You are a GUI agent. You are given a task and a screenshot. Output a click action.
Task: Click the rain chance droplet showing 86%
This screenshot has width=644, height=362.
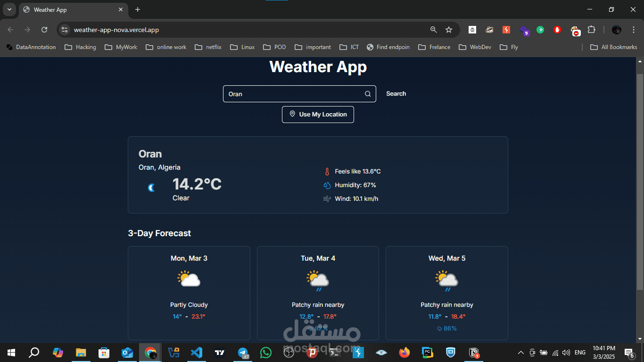coord(439,328)
